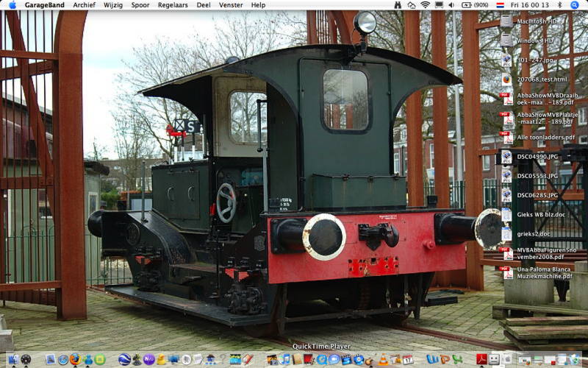The height and width of the screenshot is (368, 588).
Task: Open Photo Booth in the Dock
Action: point(309,359)
